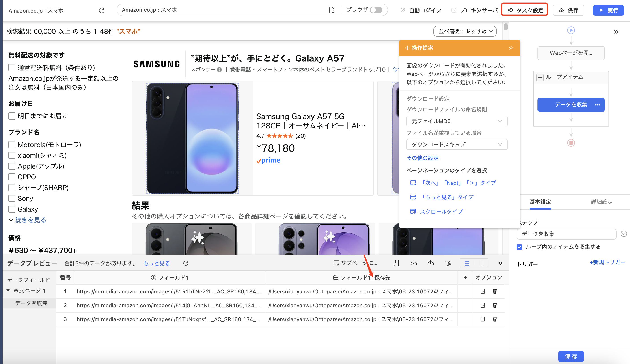
Task: Expand brand list with 続きを見る
Action: point(28,220)
